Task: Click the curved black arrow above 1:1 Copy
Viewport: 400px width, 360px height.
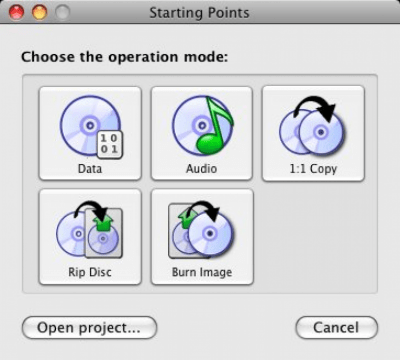Action: coord(315,109)
